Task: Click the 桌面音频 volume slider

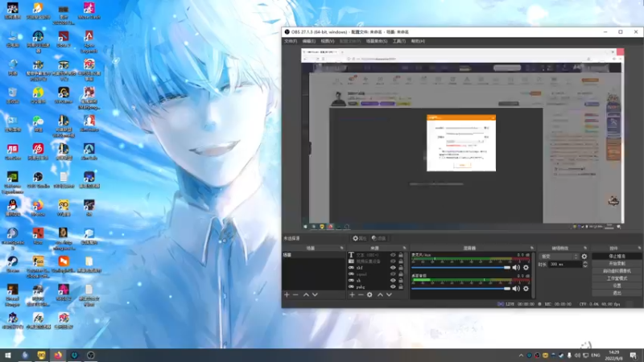Action: tap(460, 289)
